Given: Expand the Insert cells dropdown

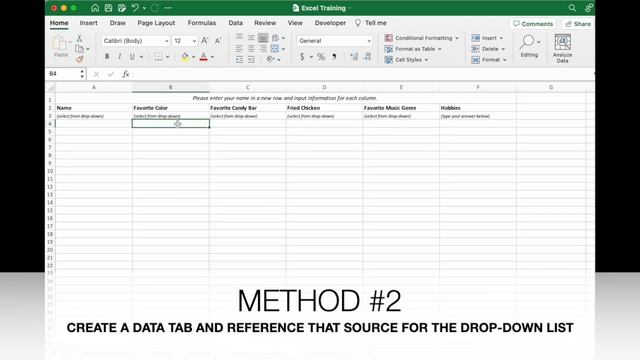Looking at the screenshot, I should tap(487, 38).
